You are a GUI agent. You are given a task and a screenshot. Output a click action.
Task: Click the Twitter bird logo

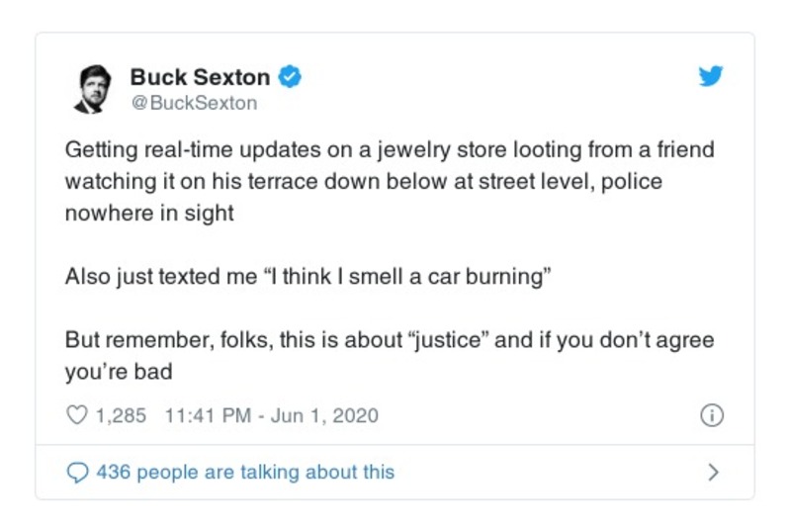[710, 76]
